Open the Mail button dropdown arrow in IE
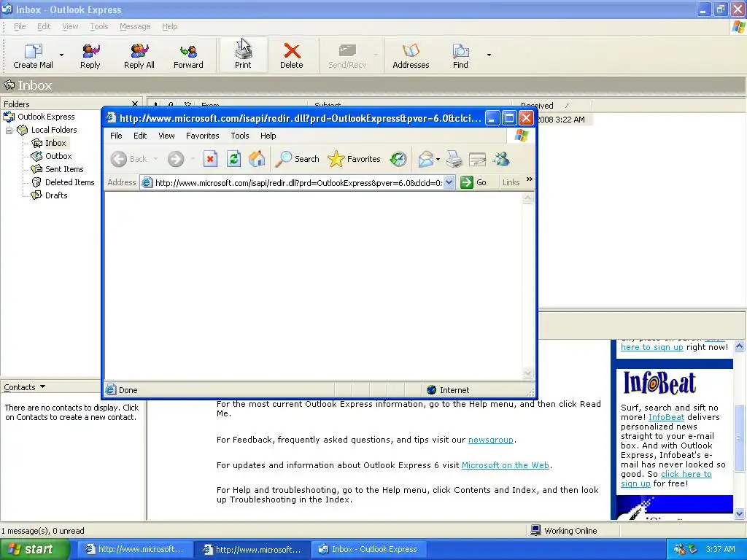The height and width of the screenshot is (560, 747). [438, 159]
